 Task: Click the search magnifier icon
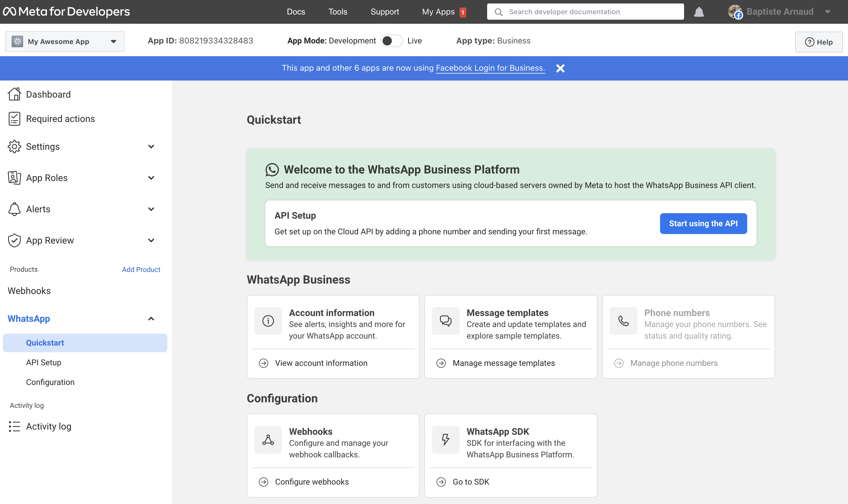pos(498,12)
